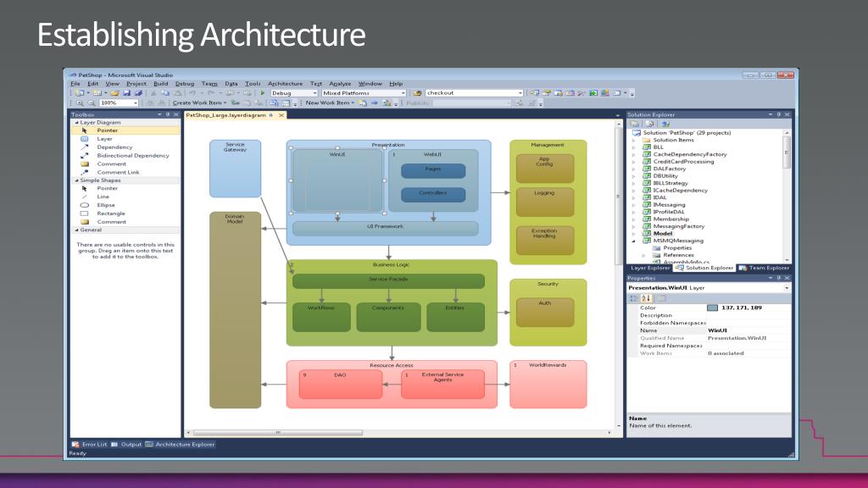Select the WorldRewards layer
Viewport: 868px width, 488px height.
pos(548,385)
